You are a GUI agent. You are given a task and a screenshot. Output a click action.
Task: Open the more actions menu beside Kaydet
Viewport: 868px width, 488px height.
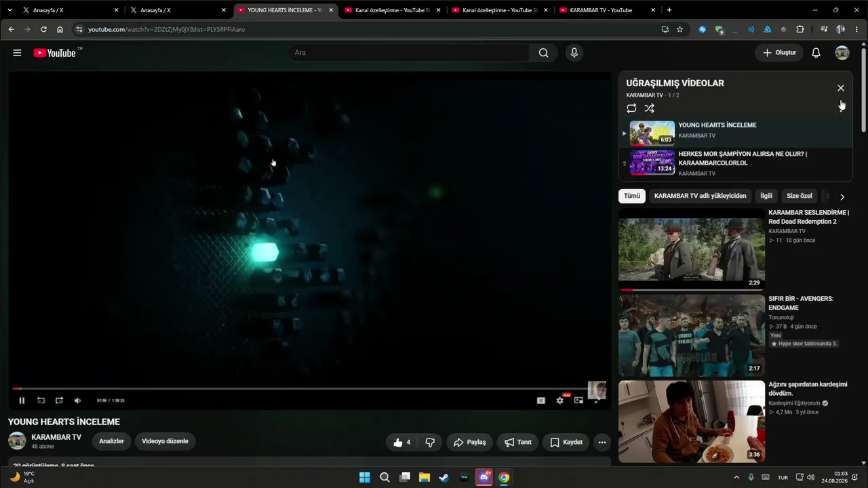point(601,443)
